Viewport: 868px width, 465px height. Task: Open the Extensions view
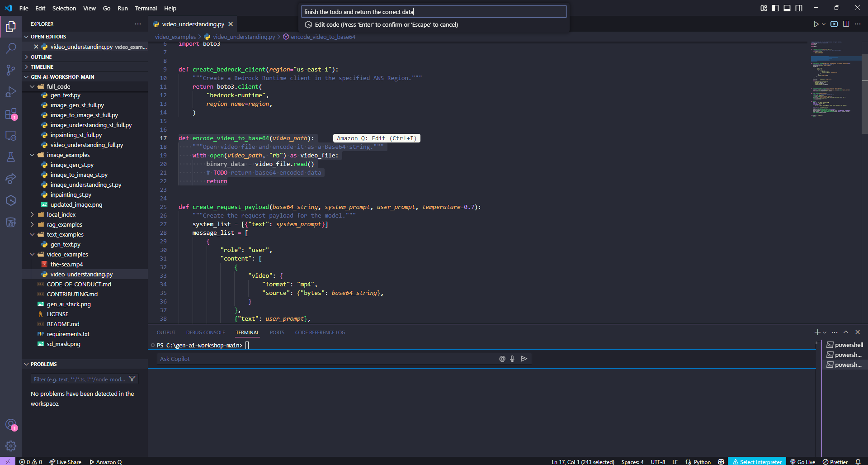(11, 114)
